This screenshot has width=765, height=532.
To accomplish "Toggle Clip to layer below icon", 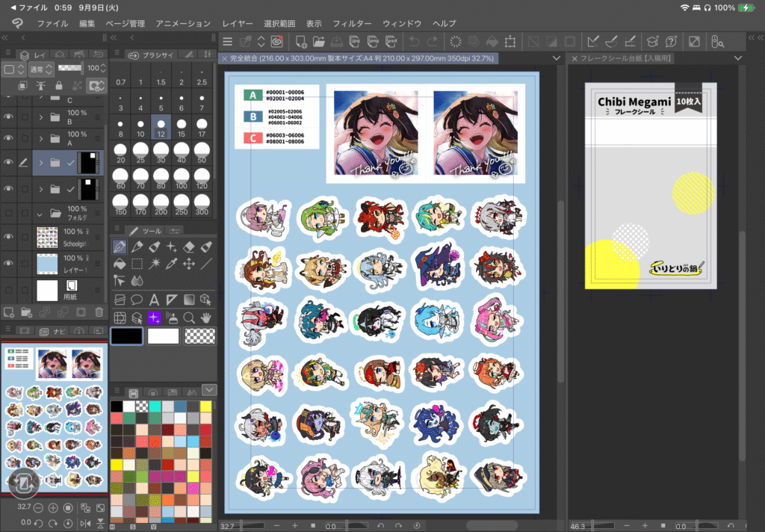I will [x=22, y=86].
